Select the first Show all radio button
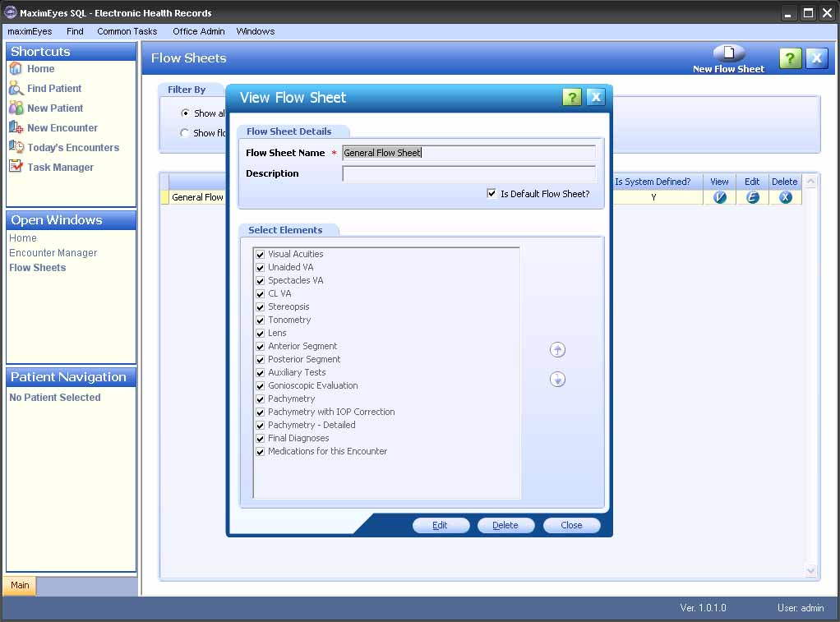 tap(185, 113)
